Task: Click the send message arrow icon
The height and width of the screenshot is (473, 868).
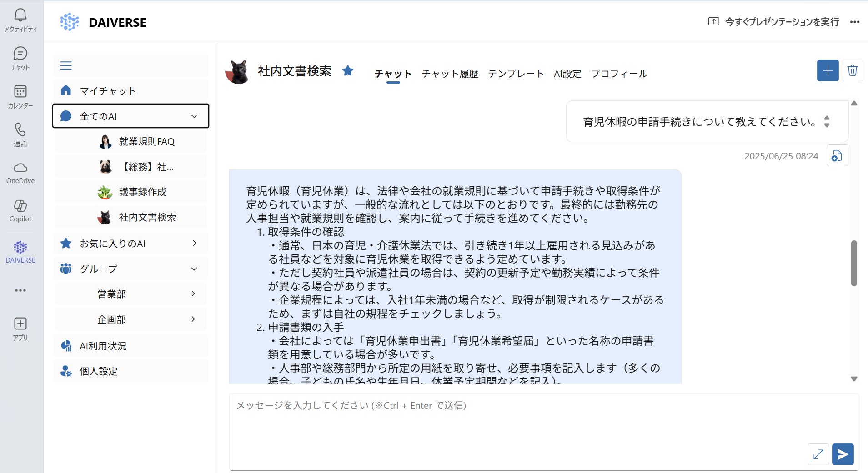Action: point(843,454)
